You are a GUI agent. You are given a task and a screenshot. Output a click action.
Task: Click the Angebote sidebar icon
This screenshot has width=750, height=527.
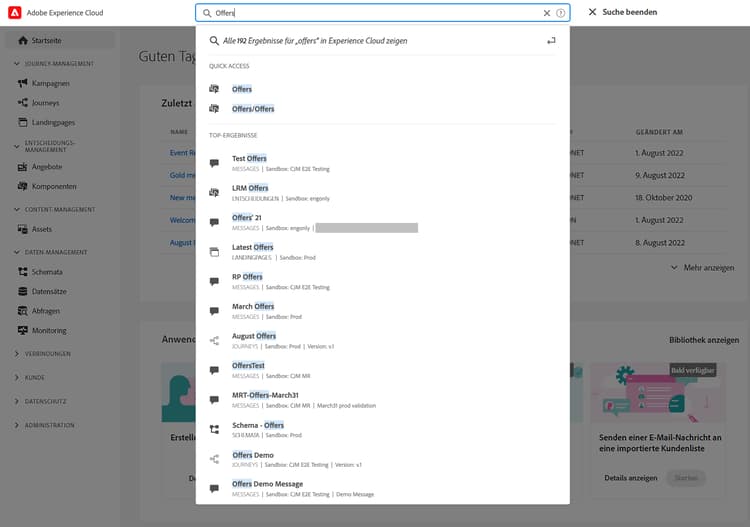pyautogui.click(x=22, y=167)
